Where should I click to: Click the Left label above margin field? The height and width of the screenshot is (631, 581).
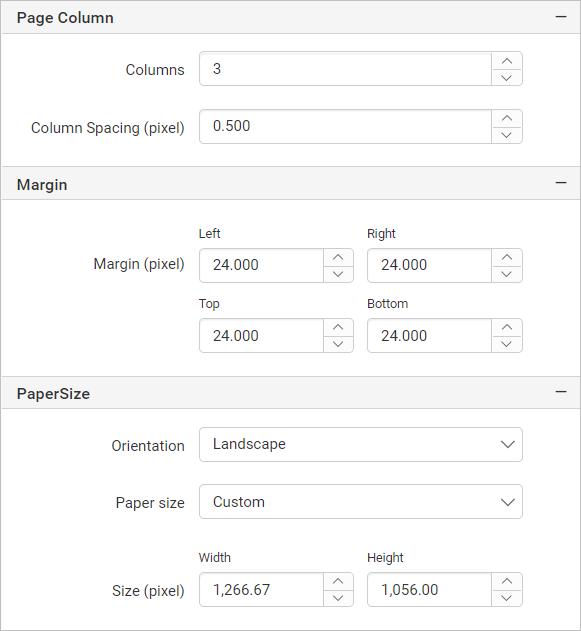(209, 233)
